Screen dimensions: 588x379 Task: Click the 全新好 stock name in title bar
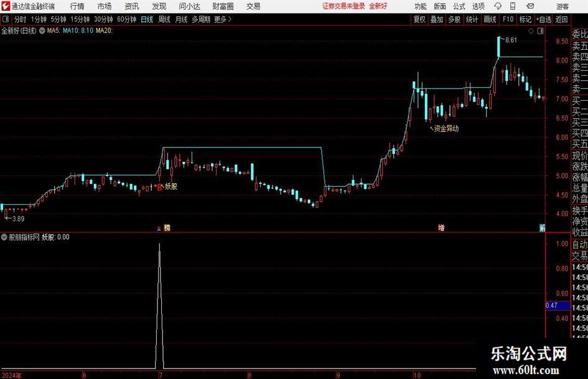click(378, 6)
